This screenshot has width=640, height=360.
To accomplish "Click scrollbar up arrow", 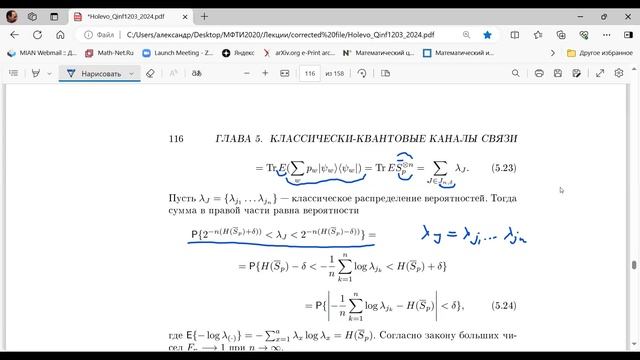I will [x=634, y=69].
